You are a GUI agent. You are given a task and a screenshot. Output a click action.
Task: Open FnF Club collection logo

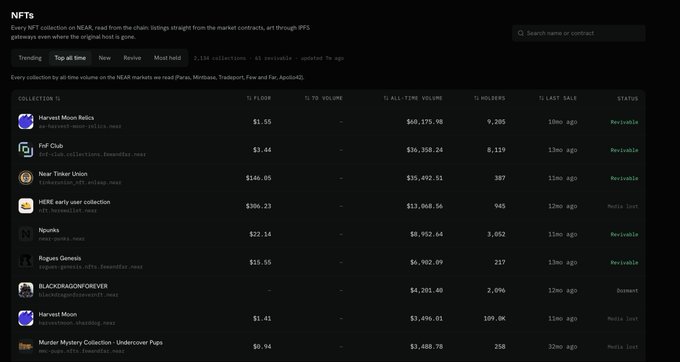26,150
